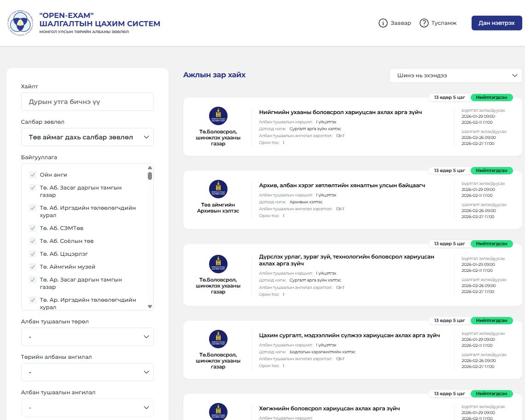Click the question mark icon beside Тусламж
The height and width of the screenshot is (420, 525).
424,23
